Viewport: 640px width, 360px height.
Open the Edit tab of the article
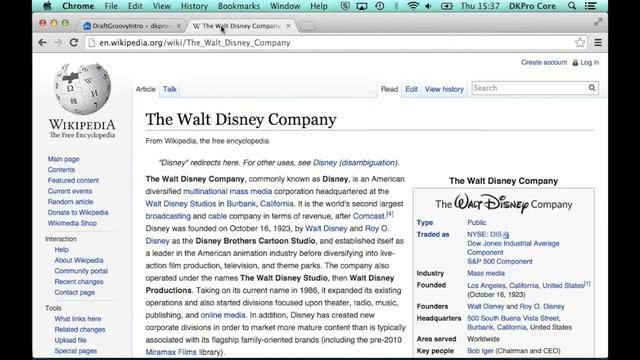coord(411,89)
